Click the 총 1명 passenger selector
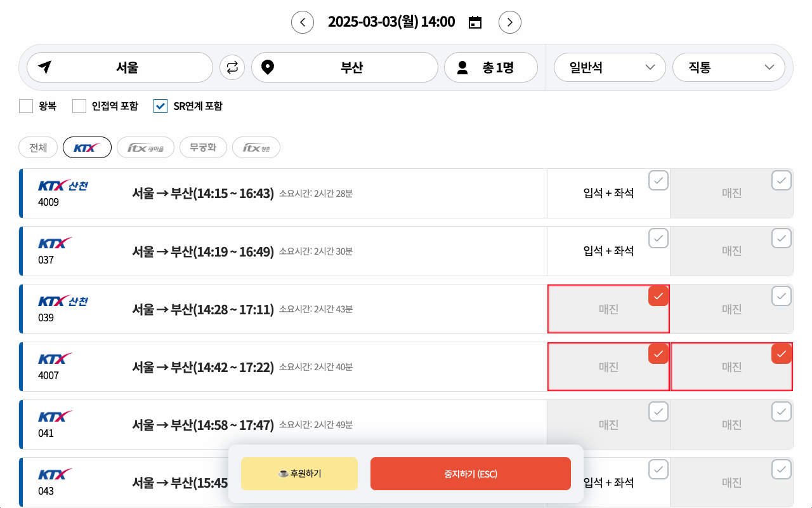The height and width of the screenshot is (508, 812). point(490,67)
